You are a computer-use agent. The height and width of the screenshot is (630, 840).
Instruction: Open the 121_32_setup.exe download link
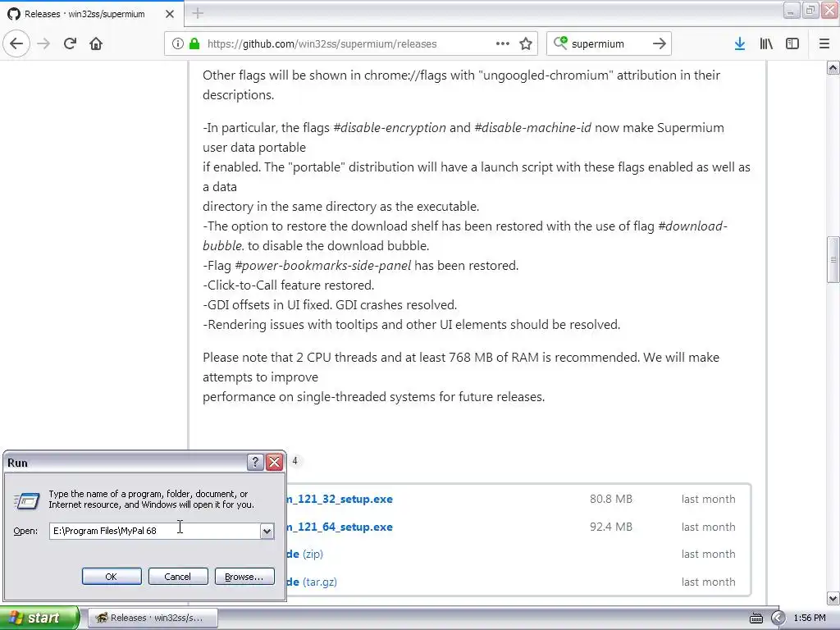(340, 499)
